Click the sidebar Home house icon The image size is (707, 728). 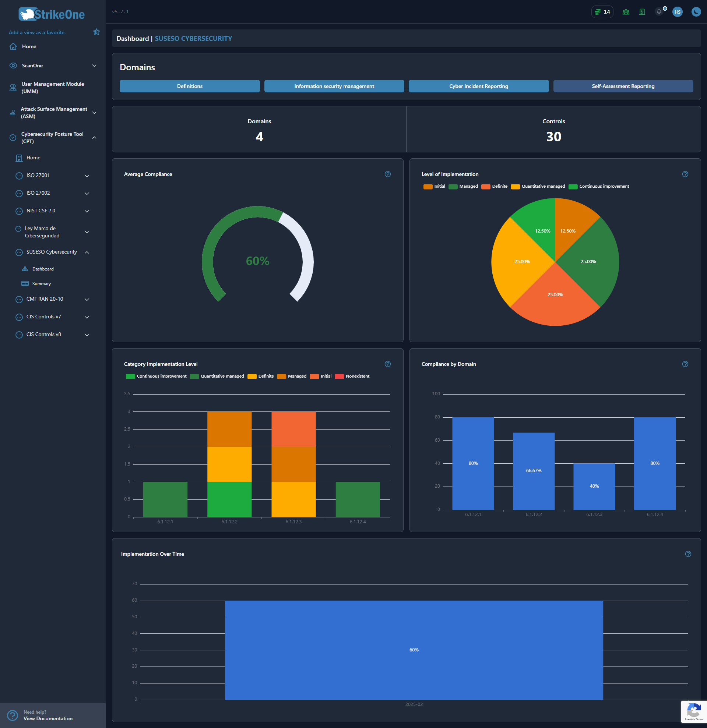(x=13, y=46)
